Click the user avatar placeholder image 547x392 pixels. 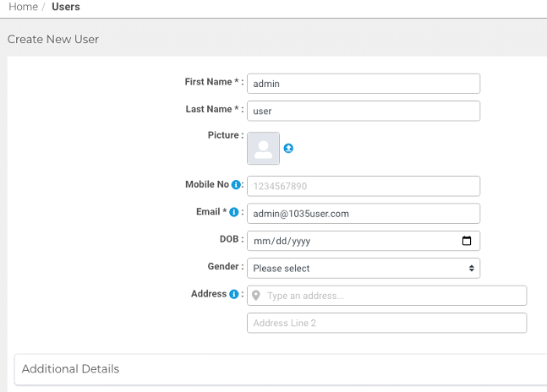pos(263,149)
